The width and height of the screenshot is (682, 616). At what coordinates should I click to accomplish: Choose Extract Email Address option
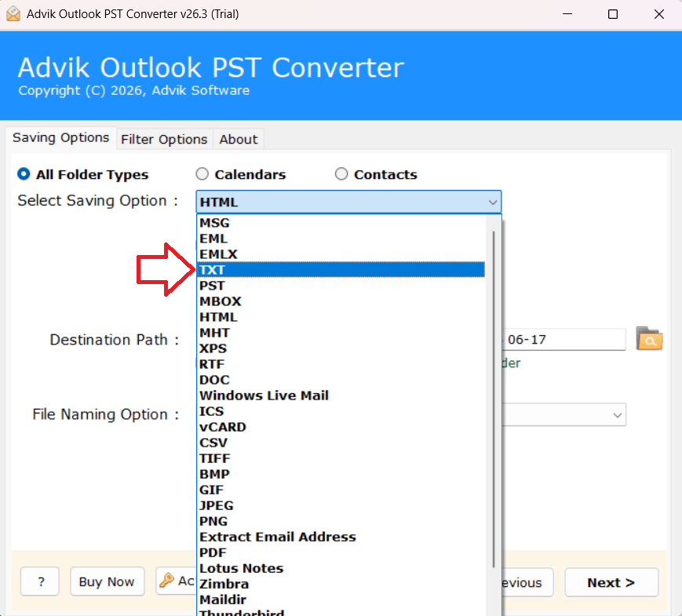pyautogui.click(x=341, y=537)
